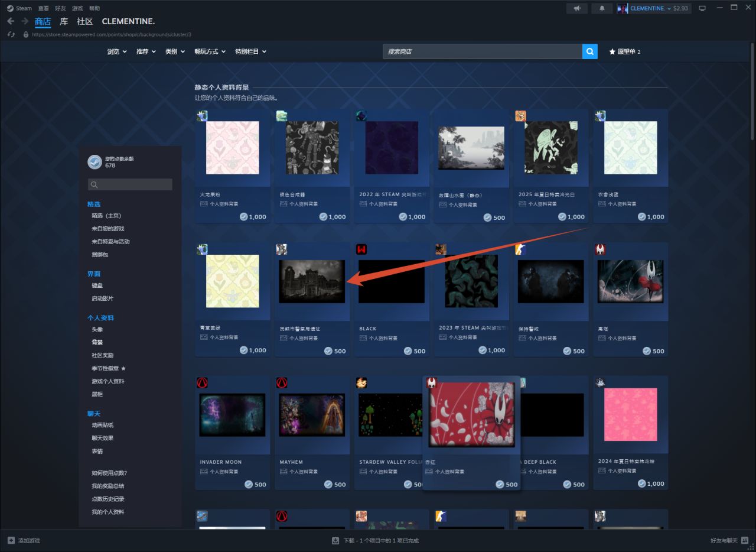
Task: Click the Big Picture mode monitor icon
Action: [x=702, y=8]
